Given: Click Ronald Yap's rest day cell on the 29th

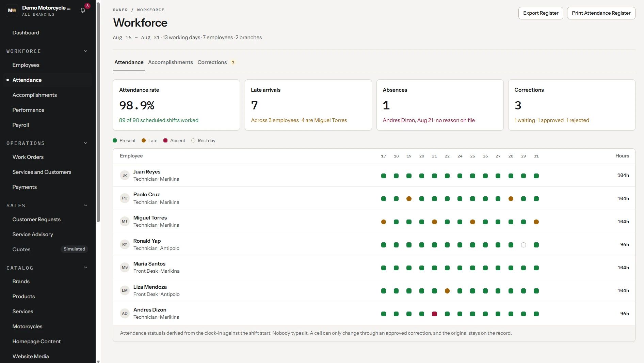Looking at the screenshot, I should coord(524,245).
